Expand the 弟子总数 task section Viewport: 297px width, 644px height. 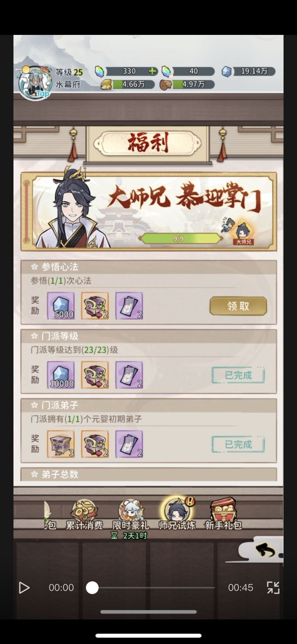(148, 474)
